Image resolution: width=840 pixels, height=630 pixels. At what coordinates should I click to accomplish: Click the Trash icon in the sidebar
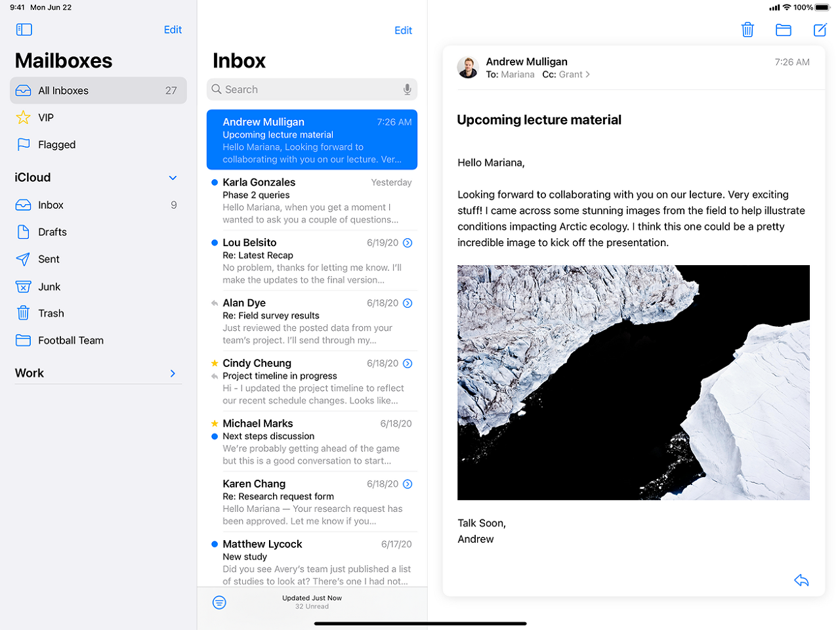click(x=23, y=313)
